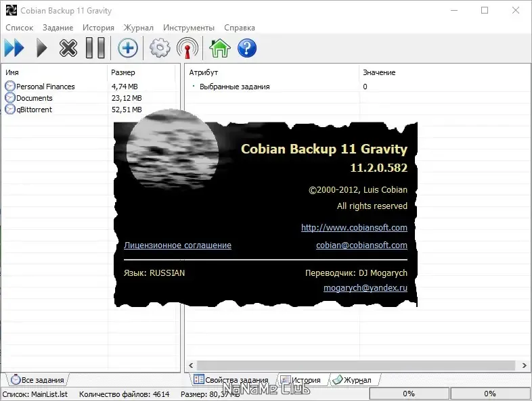The width and height of the screenshot is (532, 401).
Task: Click the Cobian Backup 11 Gravity splash title
Action: tap(324, 149)
